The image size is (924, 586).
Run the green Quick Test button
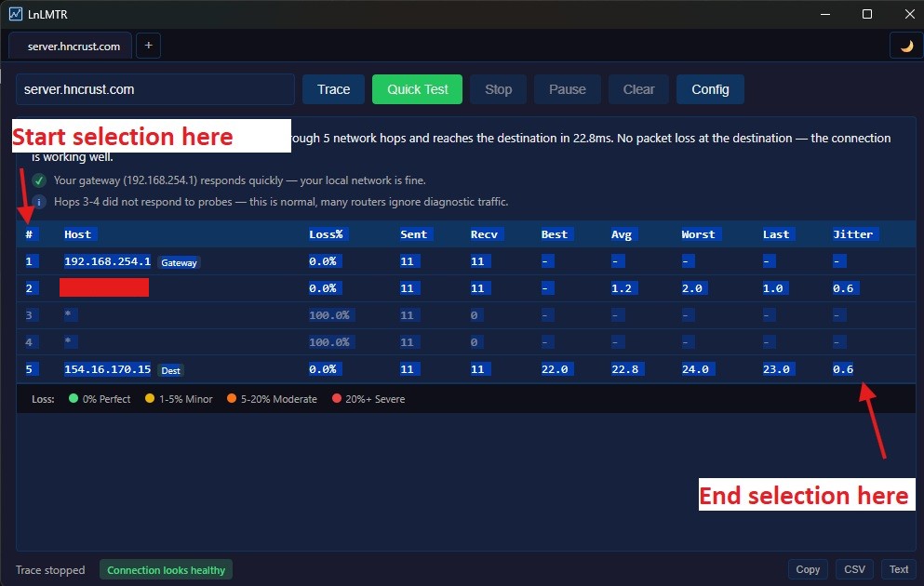coord(417,89)
